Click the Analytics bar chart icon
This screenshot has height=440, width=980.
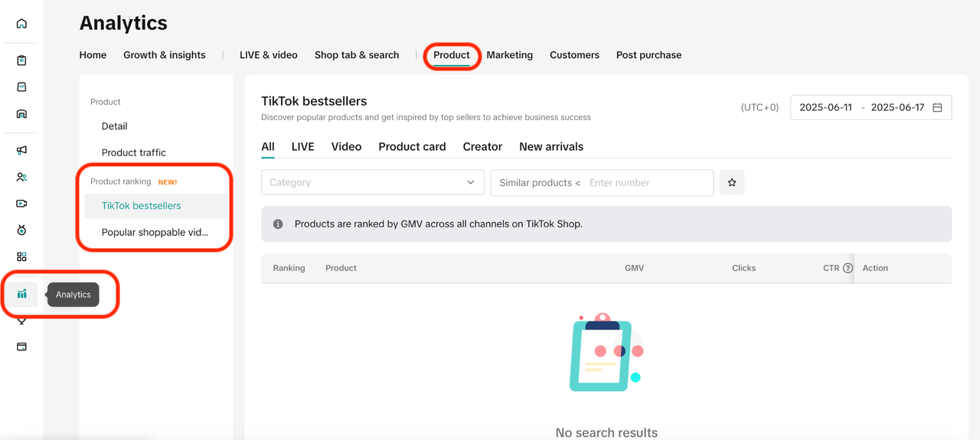[21, 294]
